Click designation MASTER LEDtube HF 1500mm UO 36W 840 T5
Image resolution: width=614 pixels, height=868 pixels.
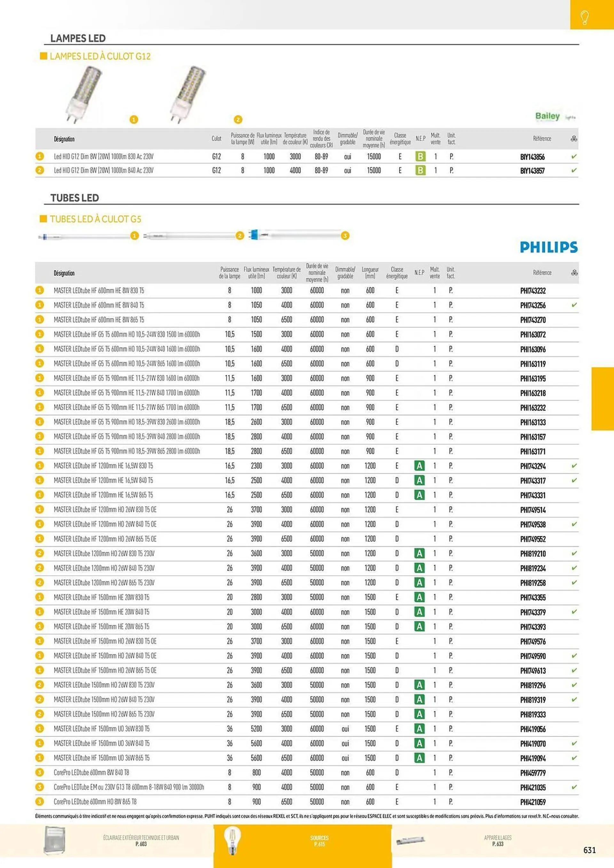point(101,743)
